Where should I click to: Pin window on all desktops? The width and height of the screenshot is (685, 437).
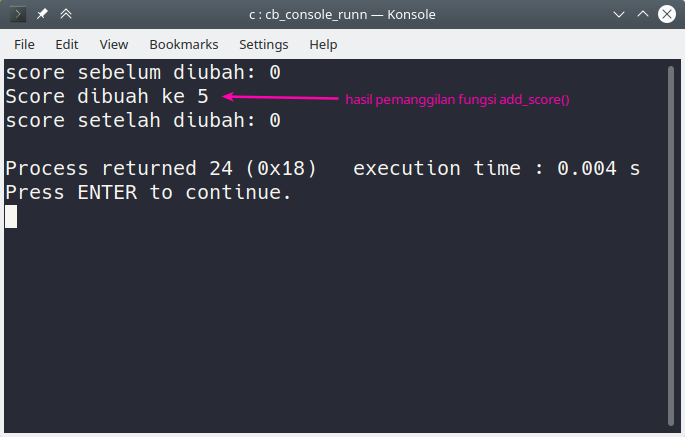(42, 15)
